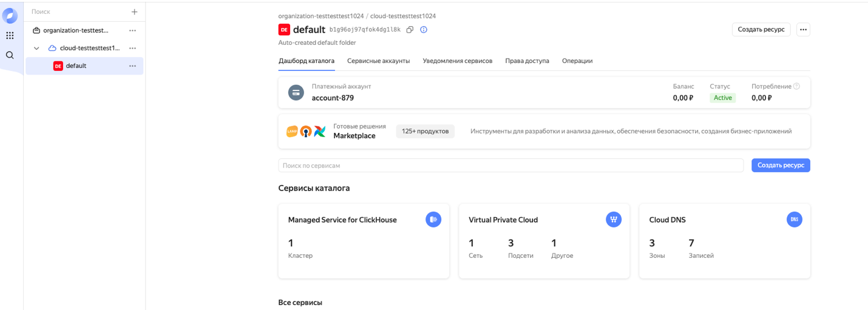The width and height of the screenshot is (868, 310).
Task: Open the Marketplace link
Action: [x=354, y=136]
